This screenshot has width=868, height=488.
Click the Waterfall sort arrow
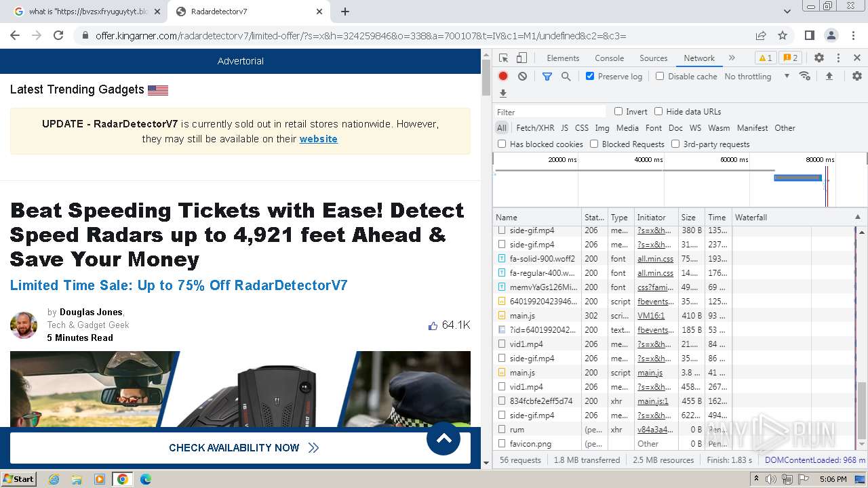857,218
